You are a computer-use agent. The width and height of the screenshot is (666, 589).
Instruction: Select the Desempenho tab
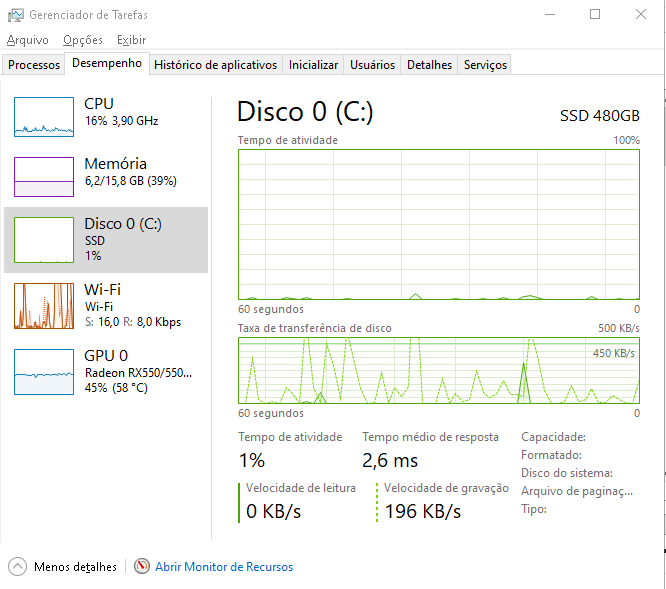107,63
